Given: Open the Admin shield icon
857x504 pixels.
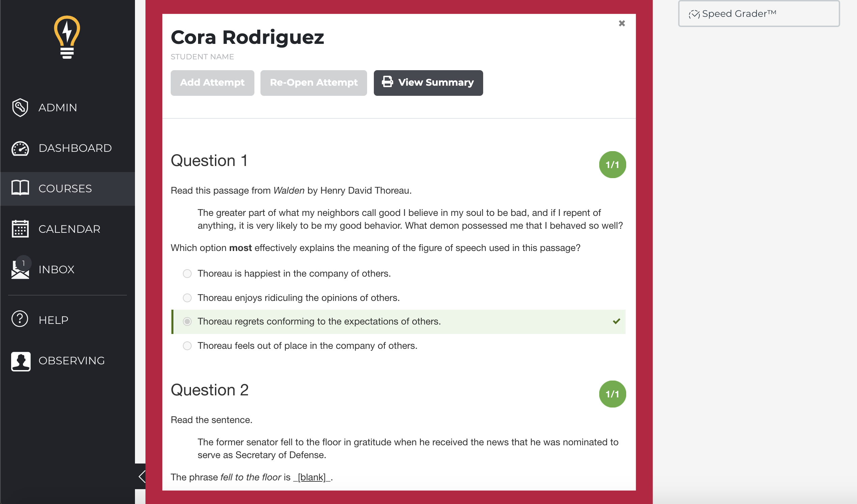Looking at the screenshot, I should tap(20, 108).
